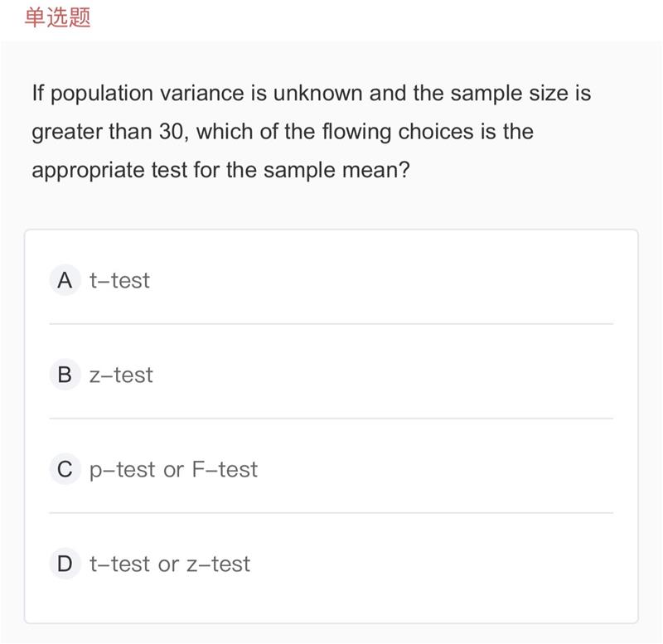Click the word "F-test" in option C
This screenshot has height=644, width=663.
(x=225, y=469)
